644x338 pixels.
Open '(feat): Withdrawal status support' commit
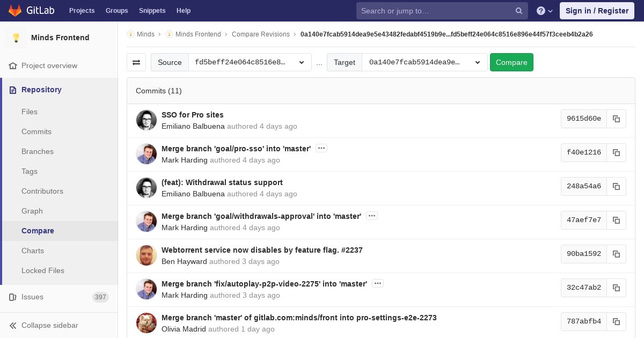(x=222, y=182)
